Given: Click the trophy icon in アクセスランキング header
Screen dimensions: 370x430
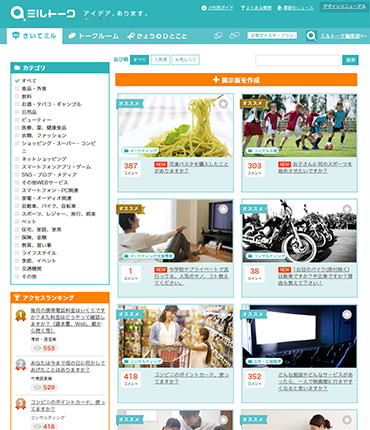Looking at the screenshot, I should (x=17, y=297).
